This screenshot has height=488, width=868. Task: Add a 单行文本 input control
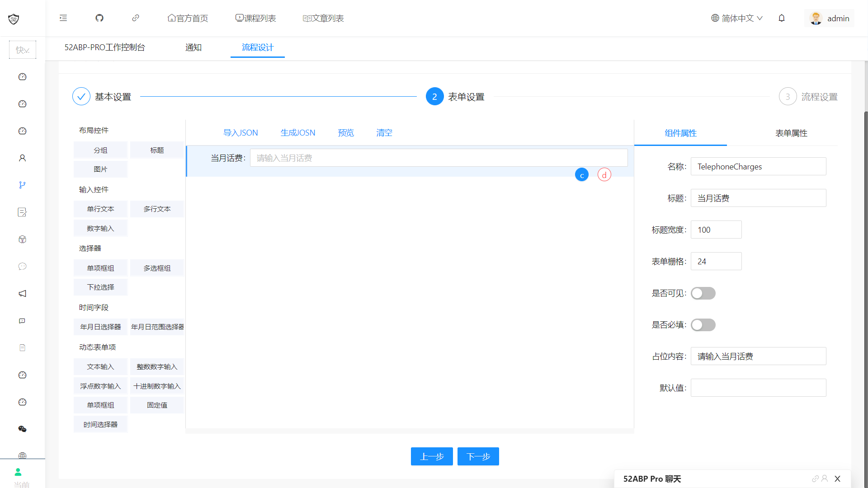100,209
